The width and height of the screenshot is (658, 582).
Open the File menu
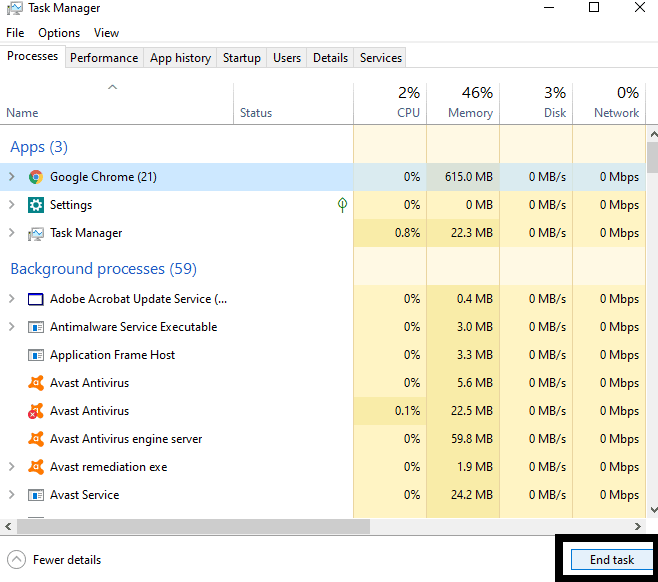tap(15, 33)
